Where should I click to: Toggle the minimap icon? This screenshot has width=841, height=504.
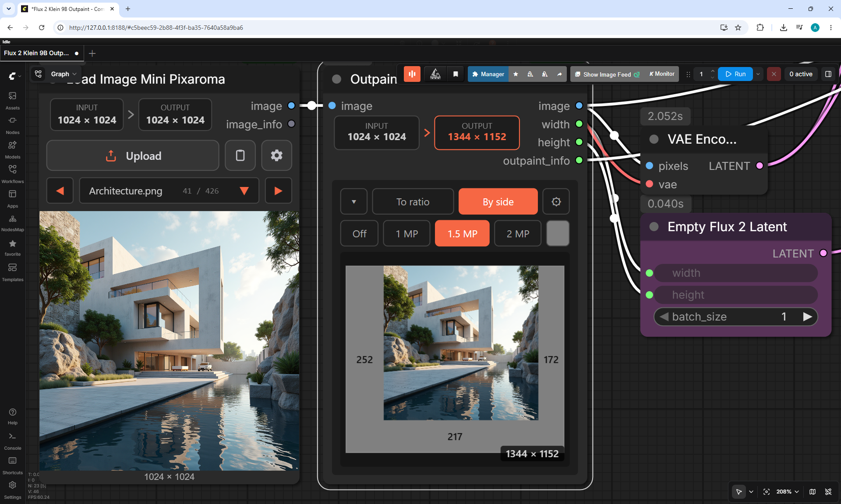[813, 492]
